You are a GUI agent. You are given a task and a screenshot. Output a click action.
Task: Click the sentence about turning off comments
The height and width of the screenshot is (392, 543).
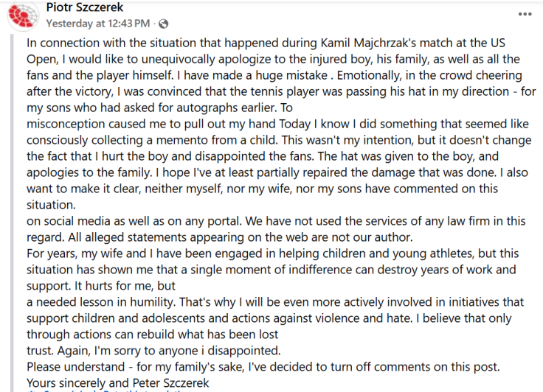click(263, 367)
